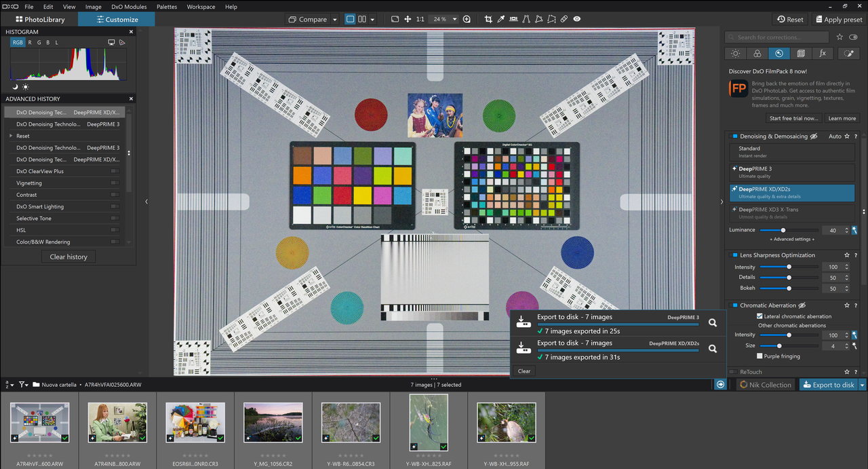Activate the Pan move tool
Image resolution: width=868 pixels, height=469 pixels.
[x=408, y=19]
